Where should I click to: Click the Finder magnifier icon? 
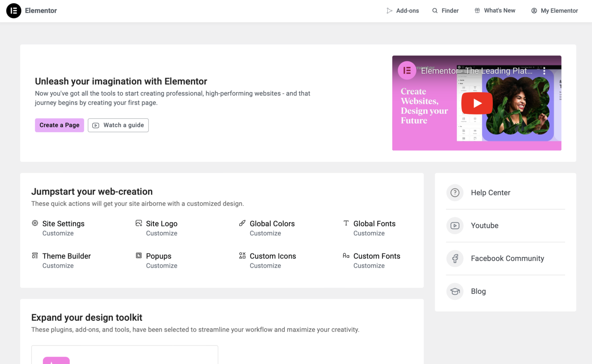435,11
